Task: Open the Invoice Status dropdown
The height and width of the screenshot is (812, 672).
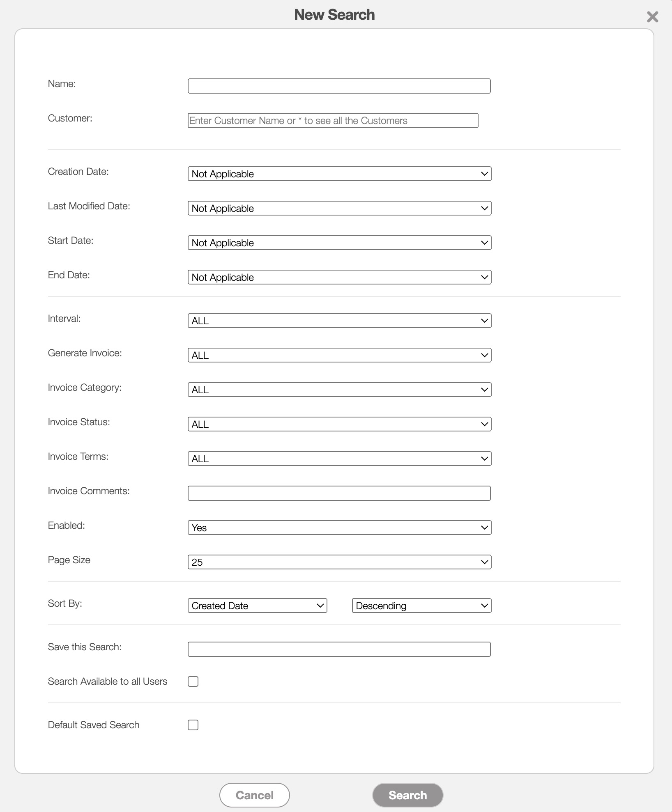Action: tap(339, 424)
